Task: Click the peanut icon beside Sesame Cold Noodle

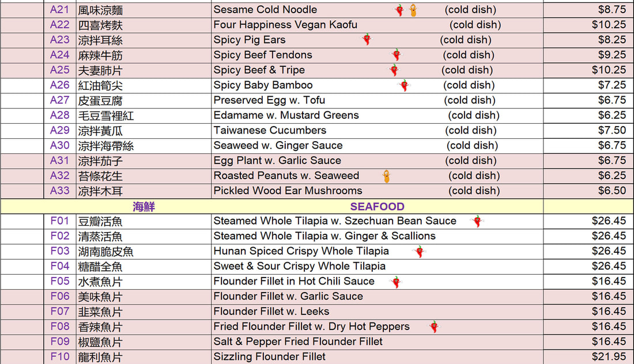Action: point(413,10)
